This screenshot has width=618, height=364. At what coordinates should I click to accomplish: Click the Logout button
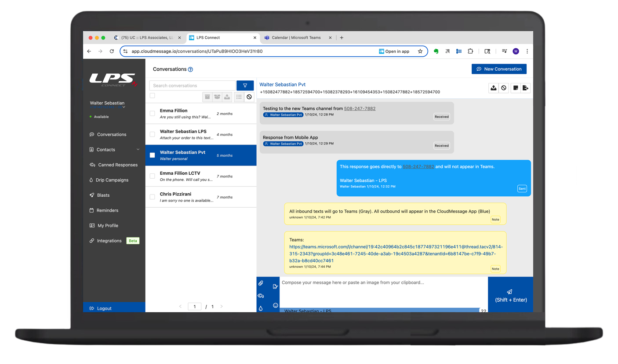[x=114, y=308]
